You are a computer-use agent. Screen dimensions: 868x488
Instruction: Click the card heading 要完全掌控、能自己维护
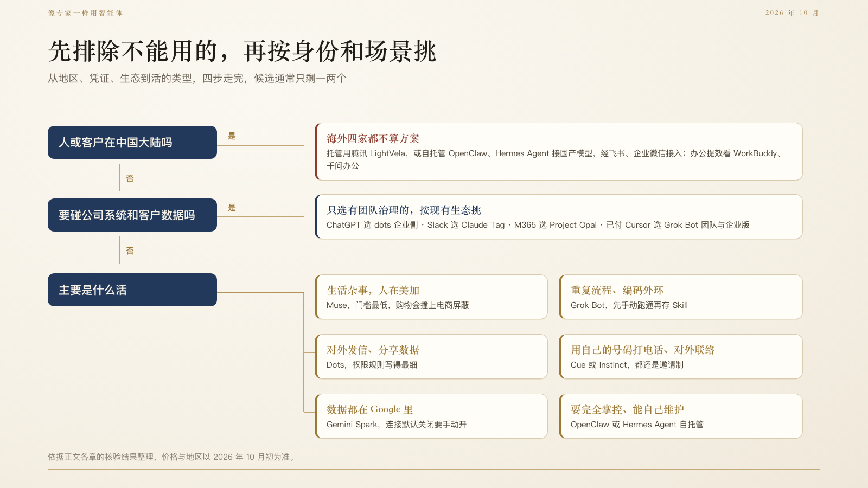627,410
